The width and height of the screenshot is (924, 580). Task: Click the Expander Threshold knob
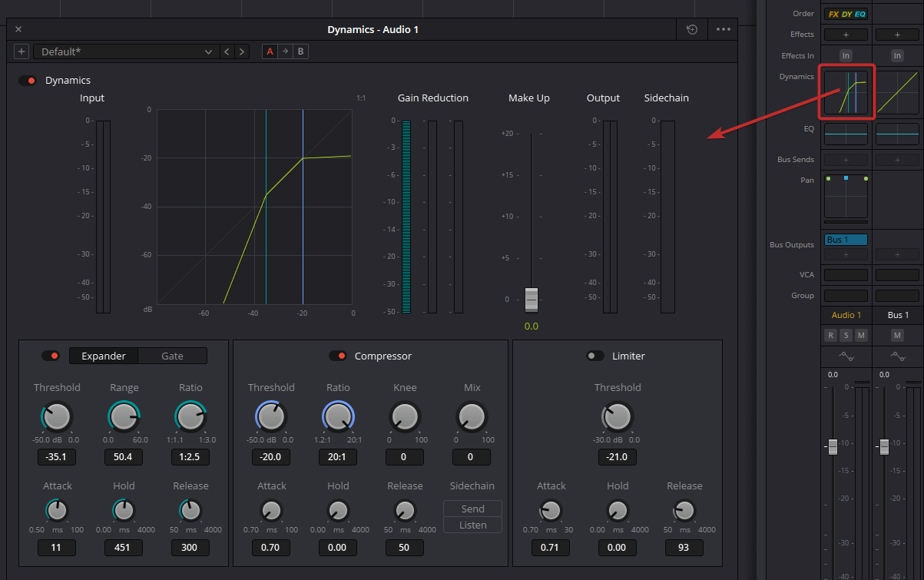57,416
